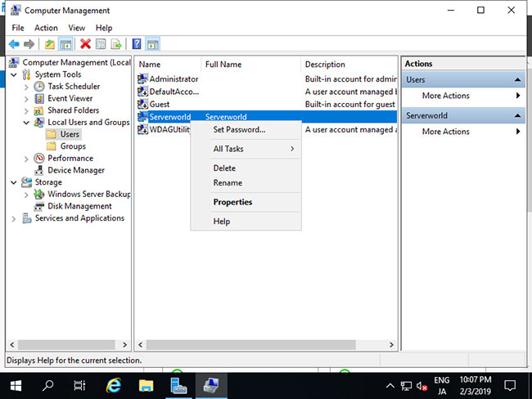Expand the Services and Applications node
Viewport: 532px width, 399px height.
tap(14, 218)
